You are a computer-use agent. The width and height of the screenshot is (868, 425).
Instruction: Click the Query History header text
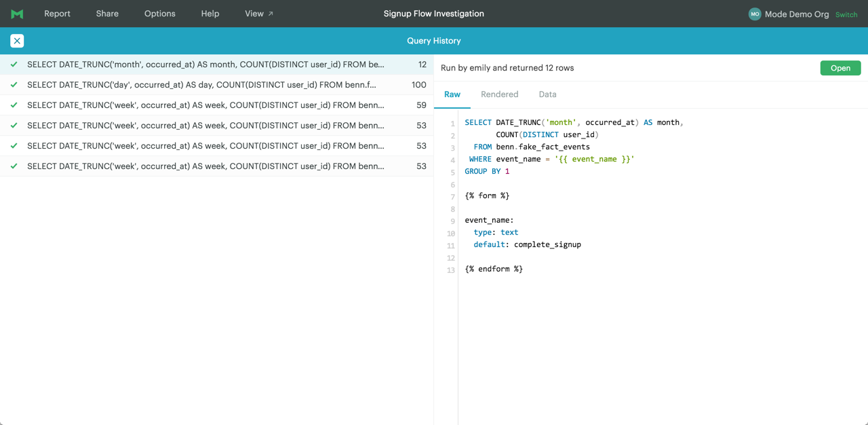click(434, 41)
